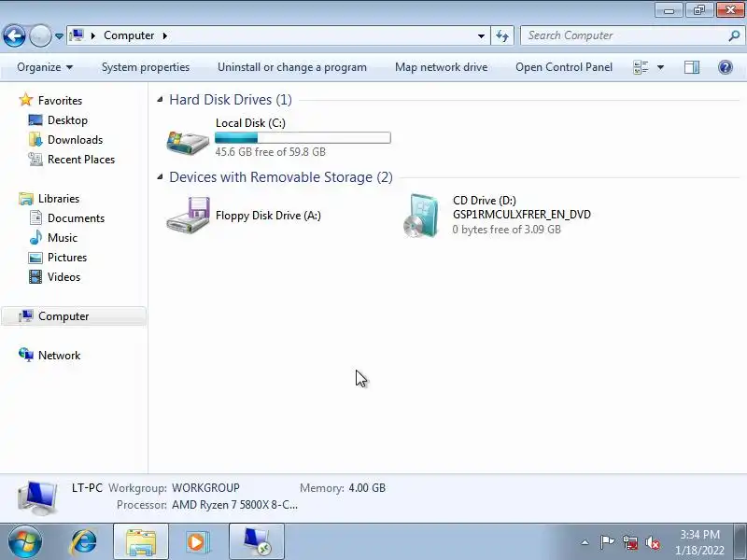Collapse the Hard Disk Drives group
The height and width of the screenshot is (560, 747).
point(160,100)
